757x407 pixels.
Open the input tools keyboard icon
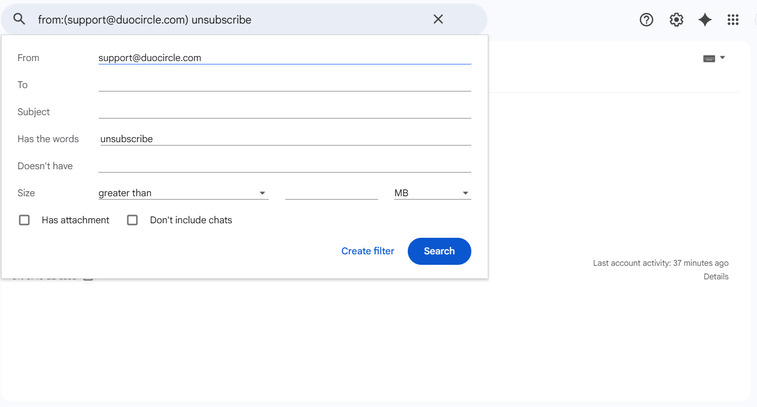click(709, 58)
